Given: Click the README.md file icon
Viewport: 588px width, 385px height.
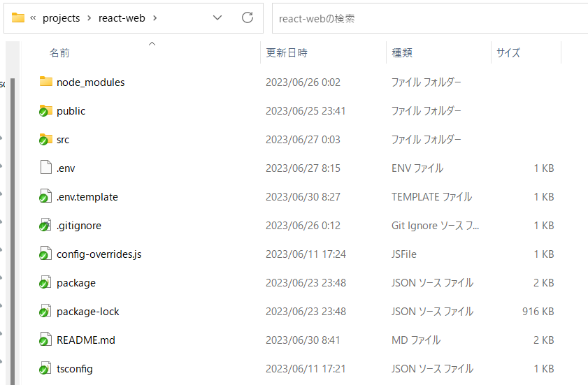Looking at the screenshot, I should coord(45,340).
